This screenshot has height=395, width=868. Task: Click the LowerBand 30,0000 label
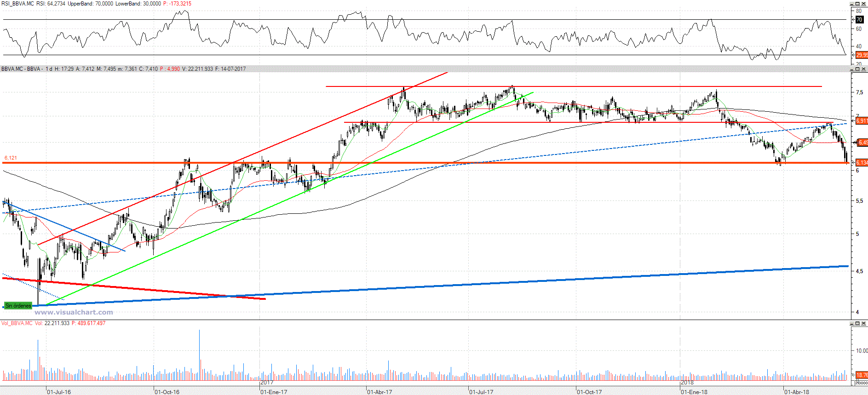click(x=138, y=4)
